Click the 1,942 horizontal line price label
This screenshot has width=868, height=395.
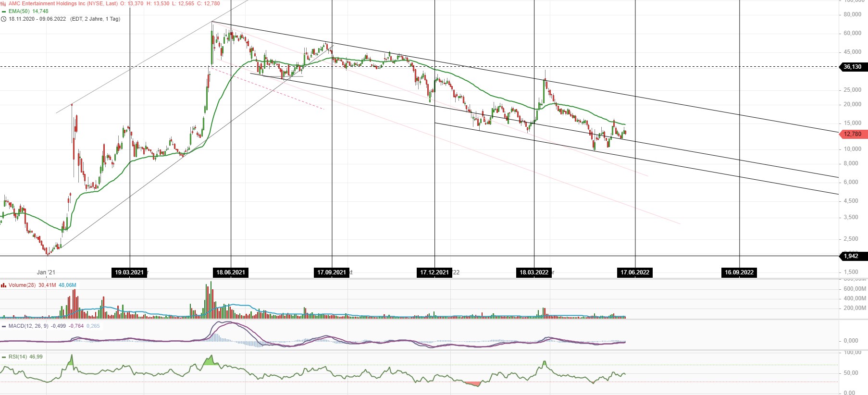pyautogui.click(x=853, y=256)
